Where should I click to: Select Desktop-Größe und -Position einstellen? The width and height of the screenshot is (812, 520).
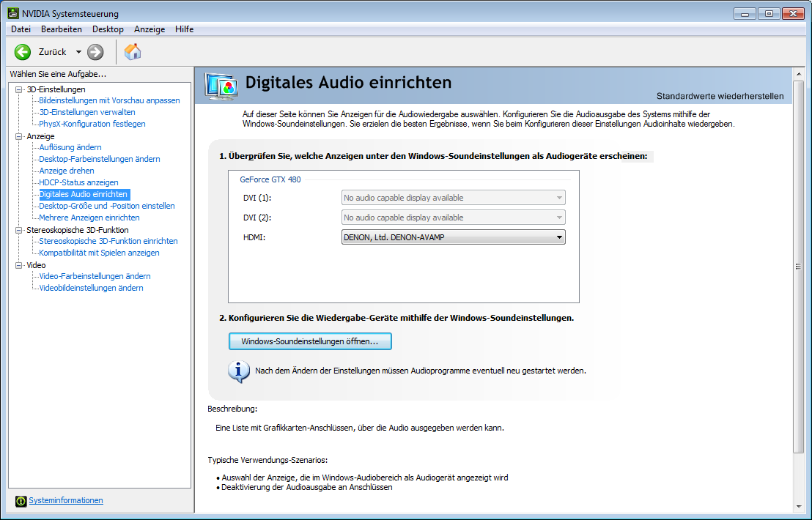pos(107,206)
